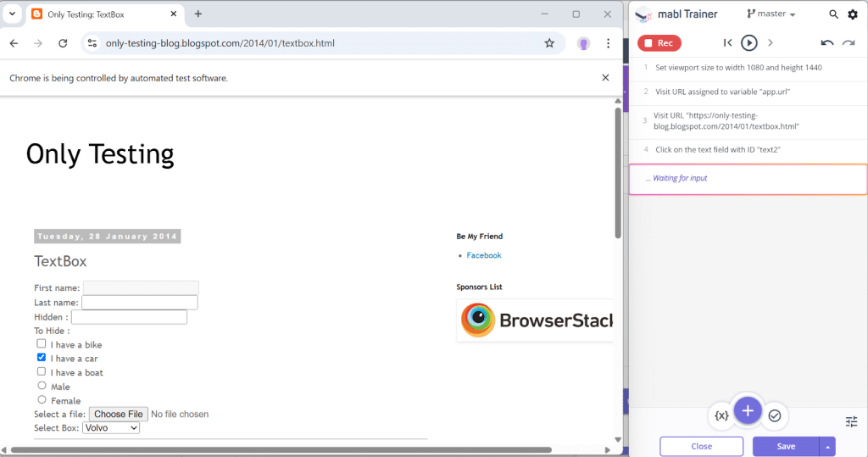Screen dimensions: 868x457
Task: Stop recording with the Rec button
Action: click(659, 43)
